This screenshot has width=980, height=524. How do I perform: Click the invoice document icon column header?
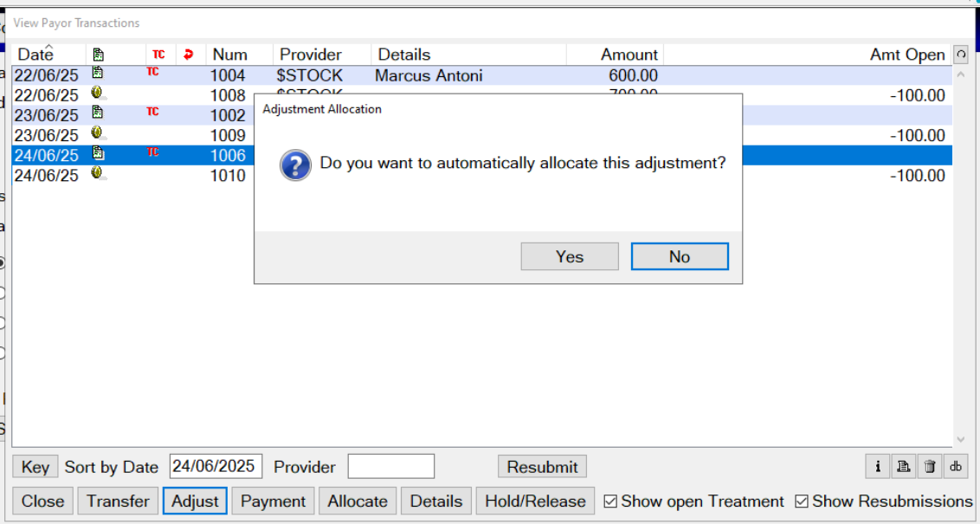tap(99, 55)
